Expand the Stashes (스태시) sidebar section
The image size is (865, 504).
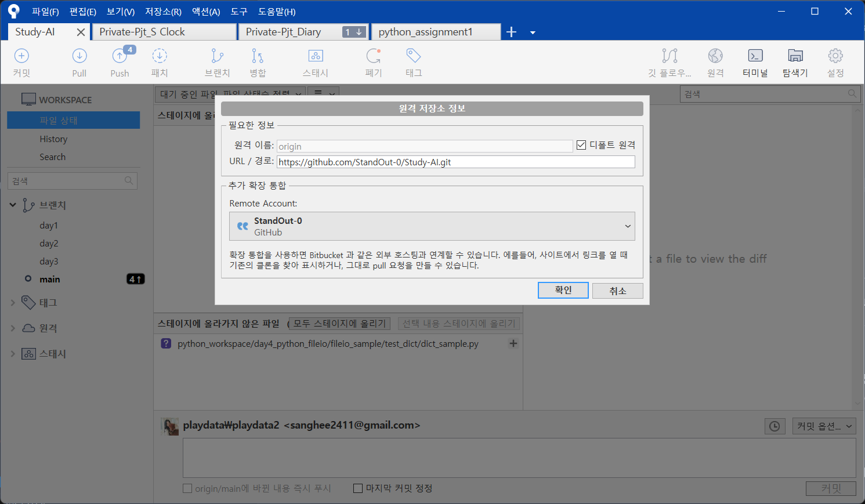(13, 353)
